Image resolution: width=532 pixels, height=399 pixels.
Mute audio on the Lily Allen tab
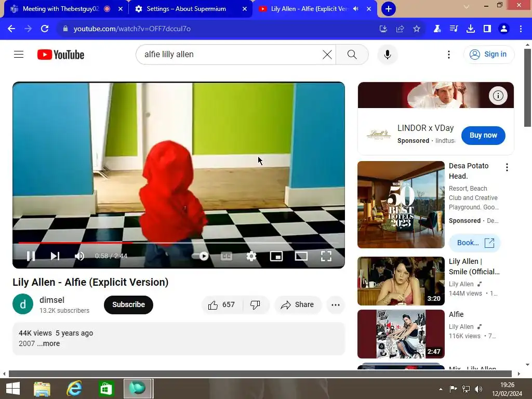pyautogui.click(x=355, y=9)
